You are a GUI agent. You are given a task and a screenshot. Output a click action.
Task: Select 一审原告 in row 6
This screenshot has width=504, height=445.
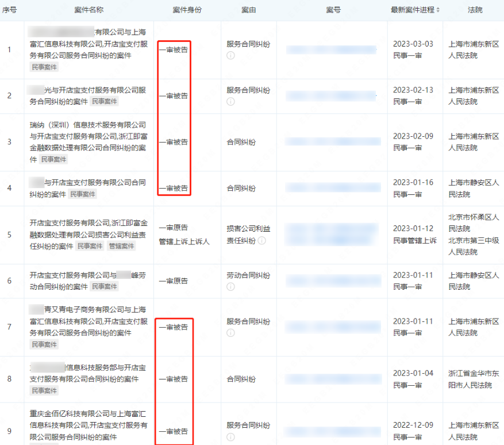[x=173, y=281]
